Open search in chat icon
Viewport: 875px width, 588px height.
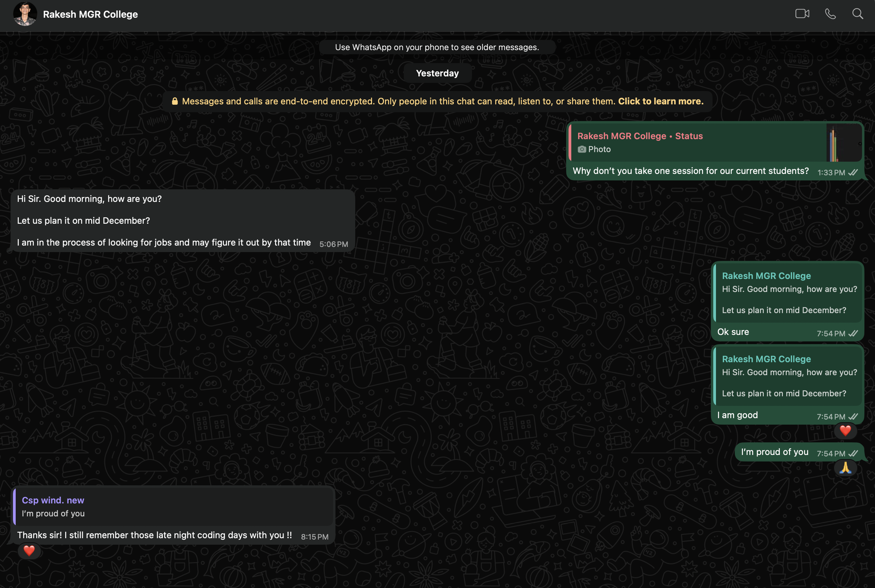[x=857, y=14]
